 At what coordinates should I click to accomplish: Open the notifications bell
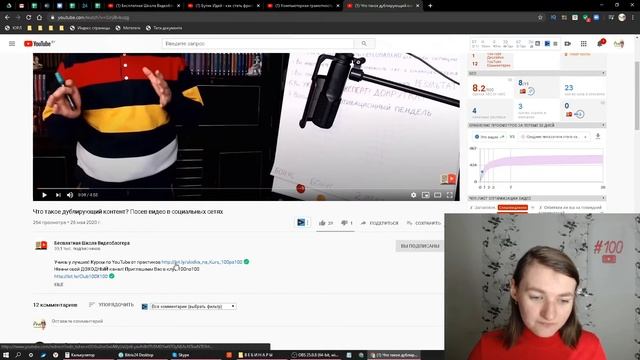[600, 43]
